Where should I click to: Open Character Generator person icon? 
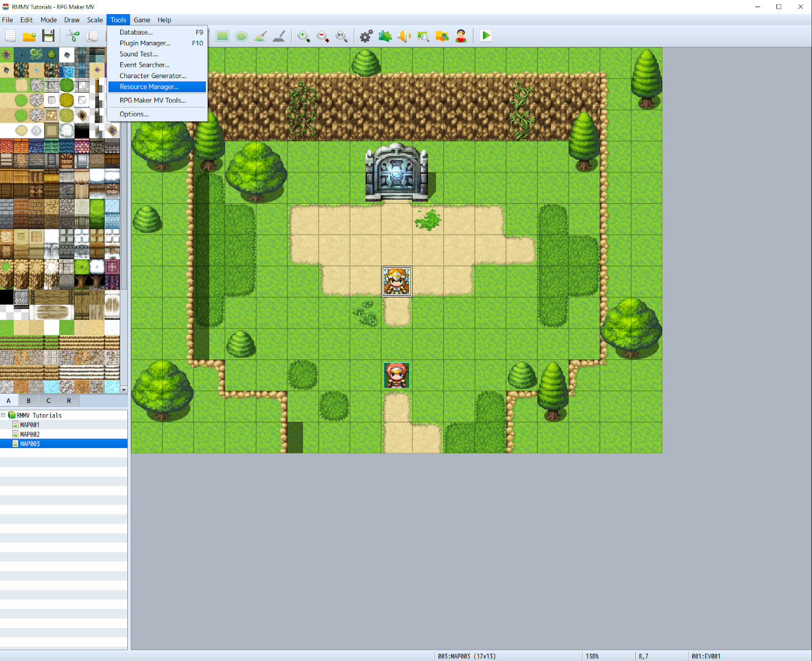pos(461,36)
